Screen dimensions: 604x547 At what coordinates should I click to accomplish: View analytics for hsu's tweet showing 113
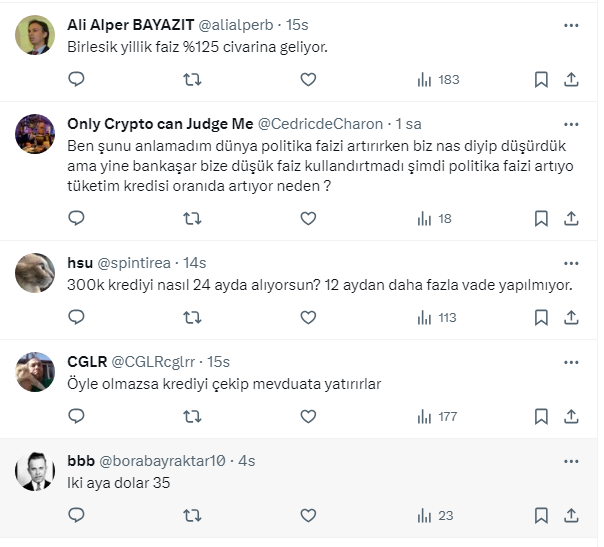pos(436,318)
